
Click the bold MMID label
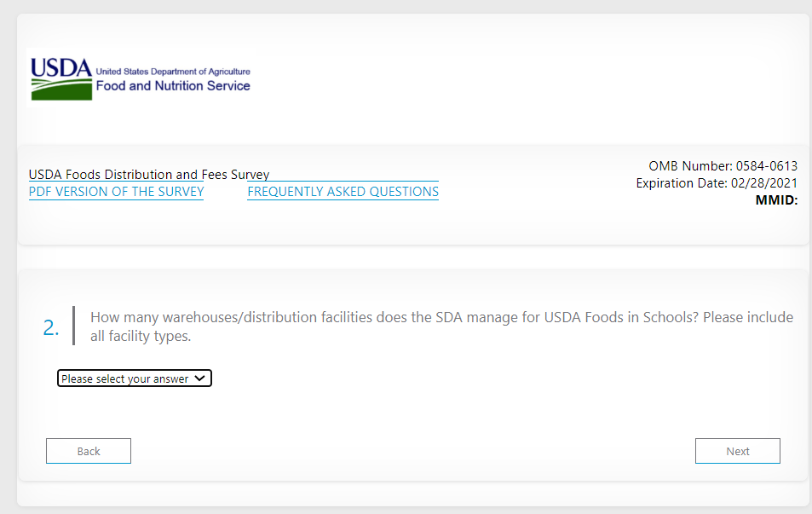point(776,201)
